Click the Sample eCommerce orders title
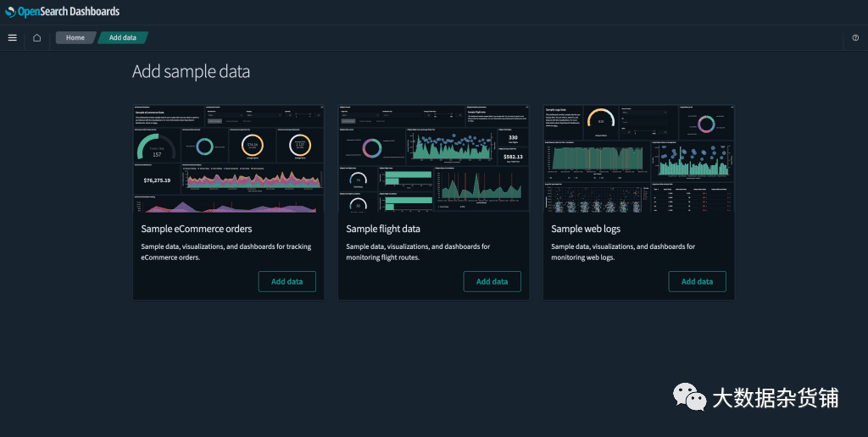Viewport: 868px width, 437px height. coord(196,229)
